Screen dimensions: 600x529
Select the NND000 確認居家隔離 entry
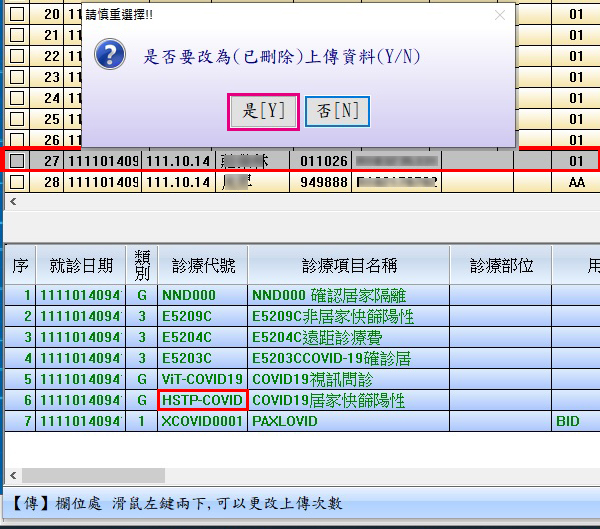pos(348,295)
